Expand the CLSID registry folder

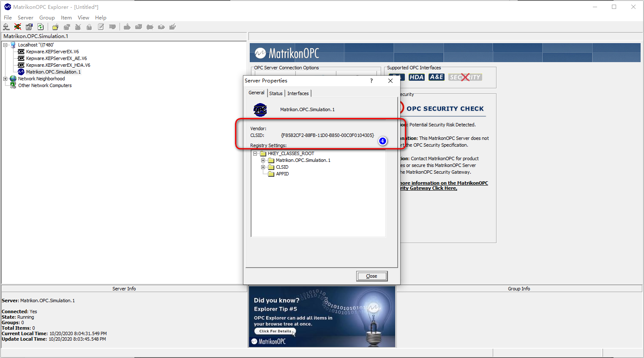[263, 167]
